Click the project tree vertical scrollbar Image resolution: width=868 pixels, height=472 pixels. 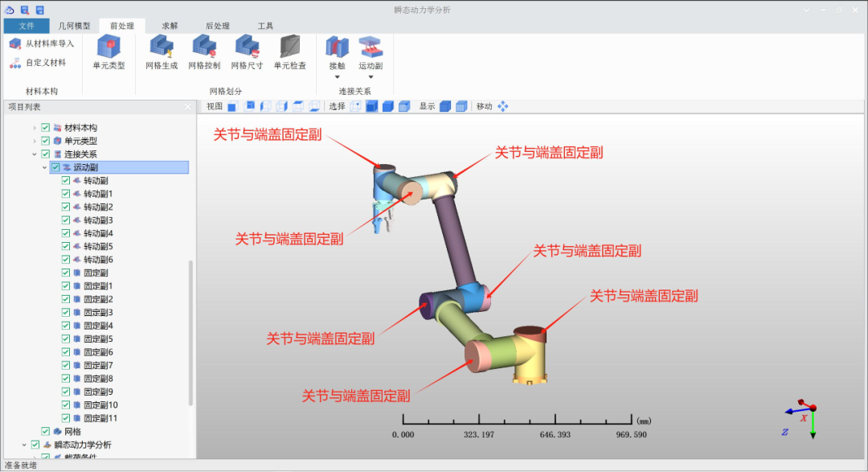click(x=191, y=332)
